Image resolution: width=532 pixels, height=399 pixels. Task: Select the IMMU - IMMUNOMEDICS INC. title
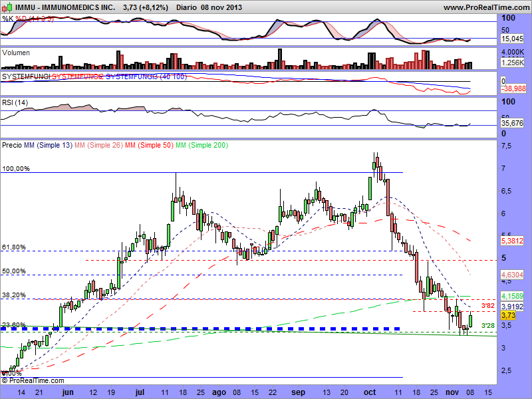(65, 7)
